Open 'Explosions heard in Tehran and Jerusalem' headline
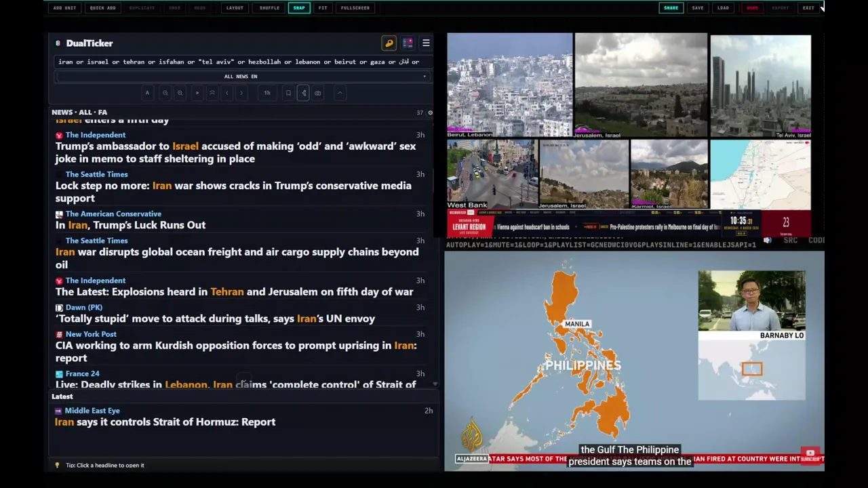The image size is (868, 488). [234, 291]
